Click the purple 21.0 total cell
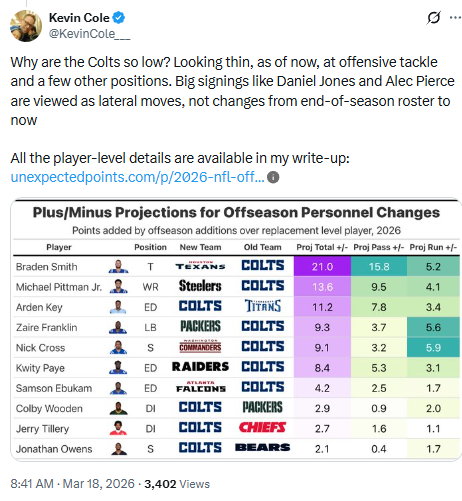Screen dimensions: 462x501 coord(322,266)
